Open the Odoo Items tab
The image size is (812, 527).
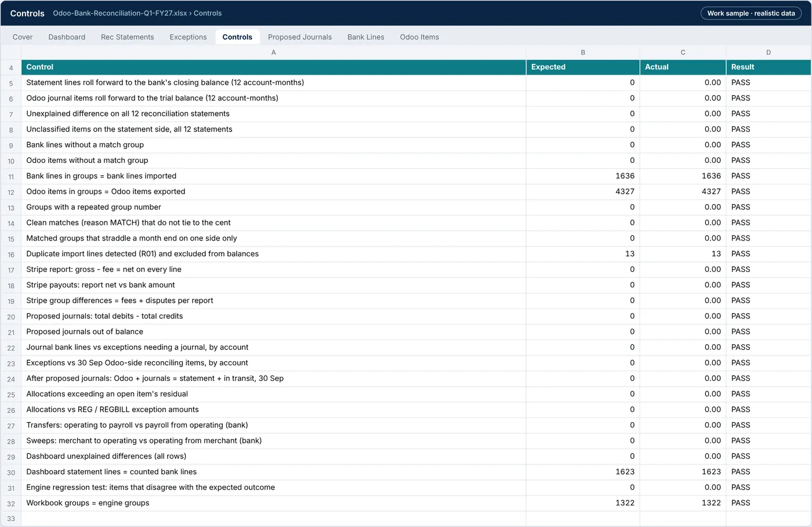(419, 37)
